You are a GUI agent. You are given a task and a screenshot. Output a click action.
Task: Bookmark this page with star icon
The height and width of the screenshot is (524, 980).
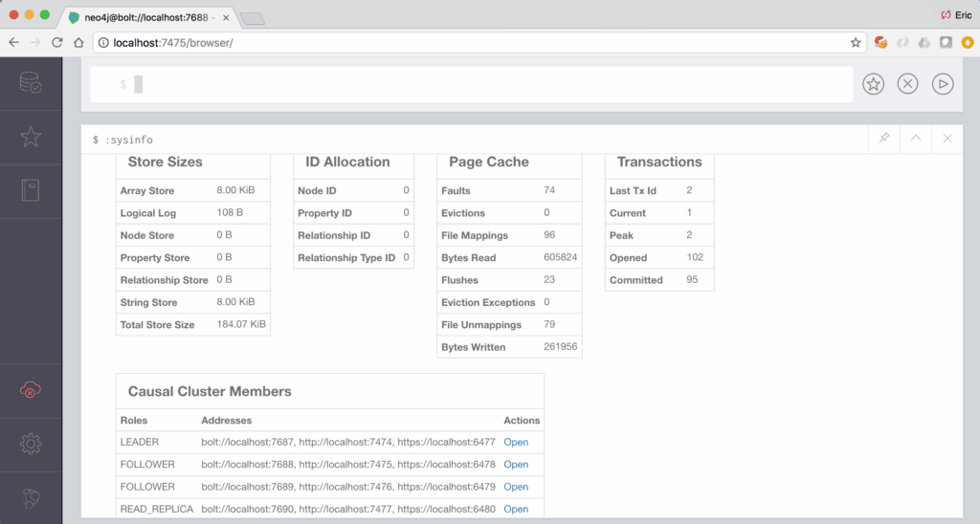(x=856, y=42)
